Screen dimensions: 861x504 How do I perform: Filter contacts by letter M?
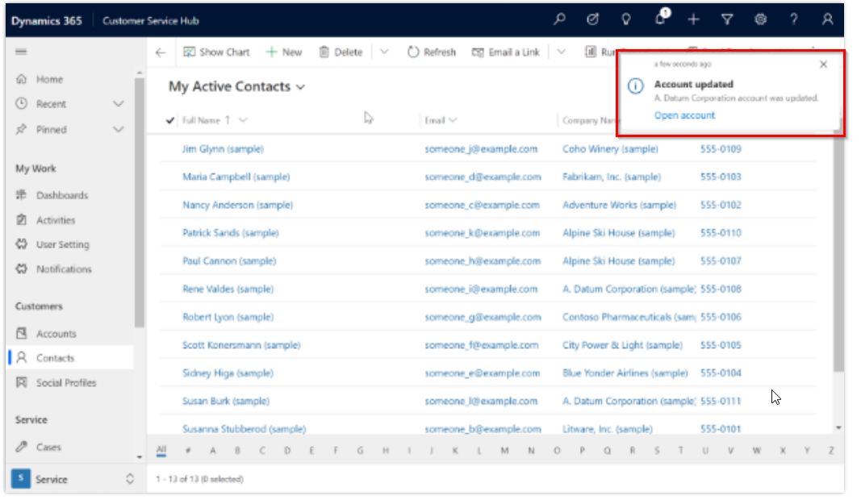[x=504, y=451]
